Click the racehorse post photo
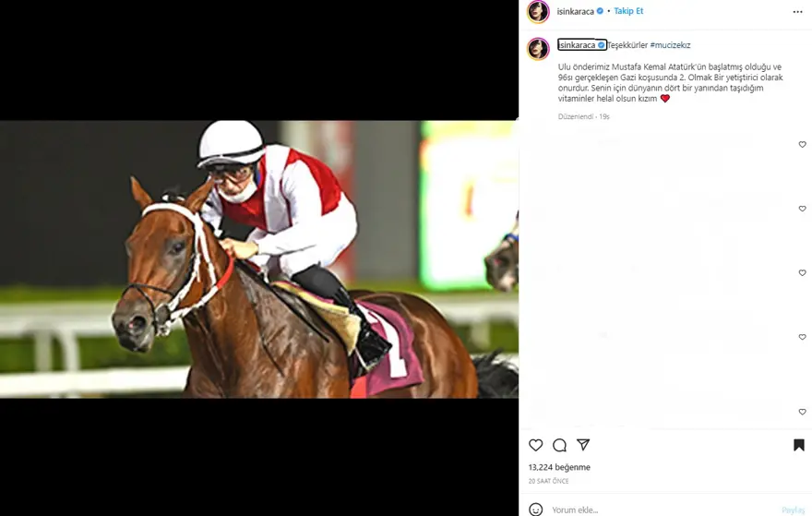Viewport: 812px width, 516px height. (x=259, y=259)
